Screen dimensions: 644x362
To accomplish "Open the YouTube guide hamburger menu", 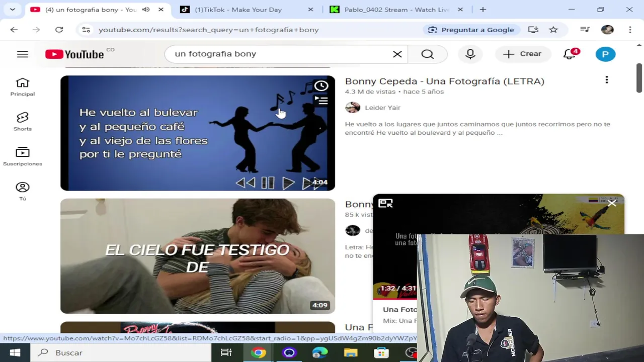I will point(23,54).
